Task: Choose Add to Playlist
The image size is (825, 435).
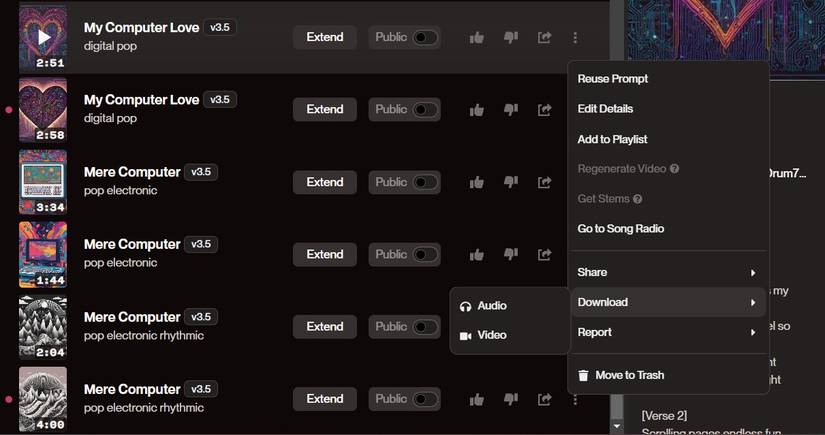Action: point(612,139)
